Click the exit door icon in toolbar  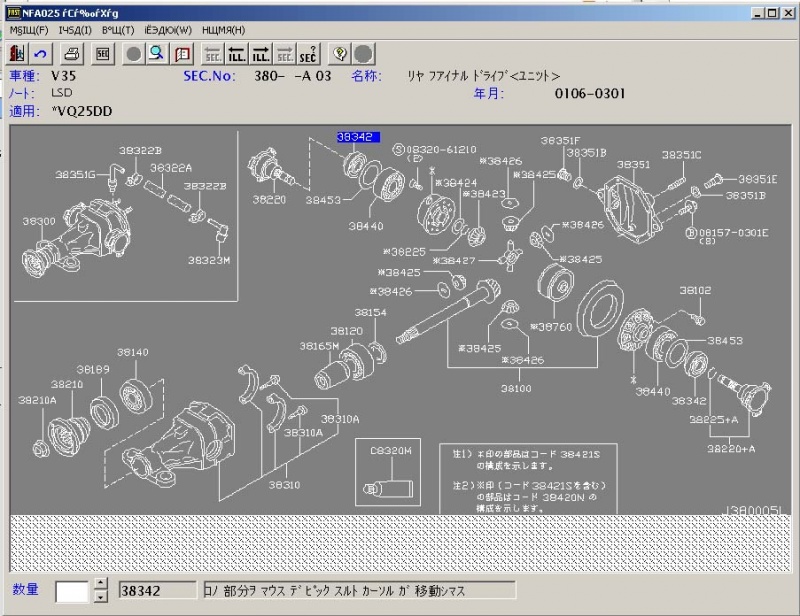pos(17,53)
